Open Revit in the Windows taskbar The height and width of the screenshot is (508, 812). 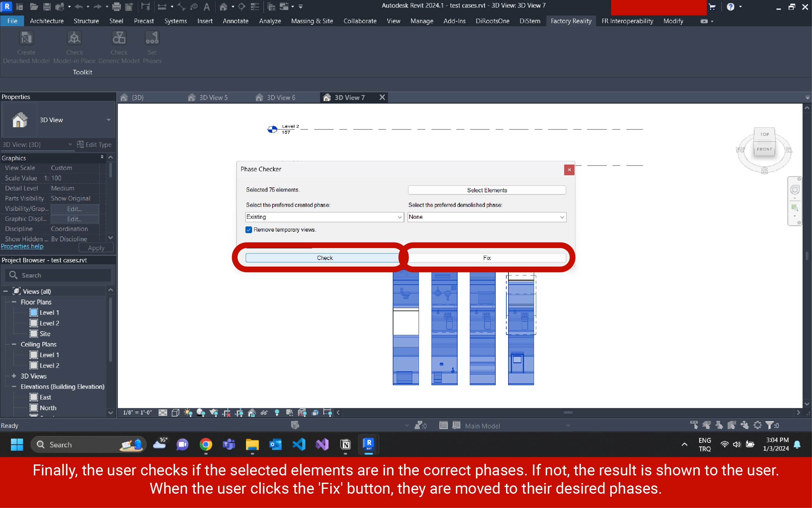[369, 445]
